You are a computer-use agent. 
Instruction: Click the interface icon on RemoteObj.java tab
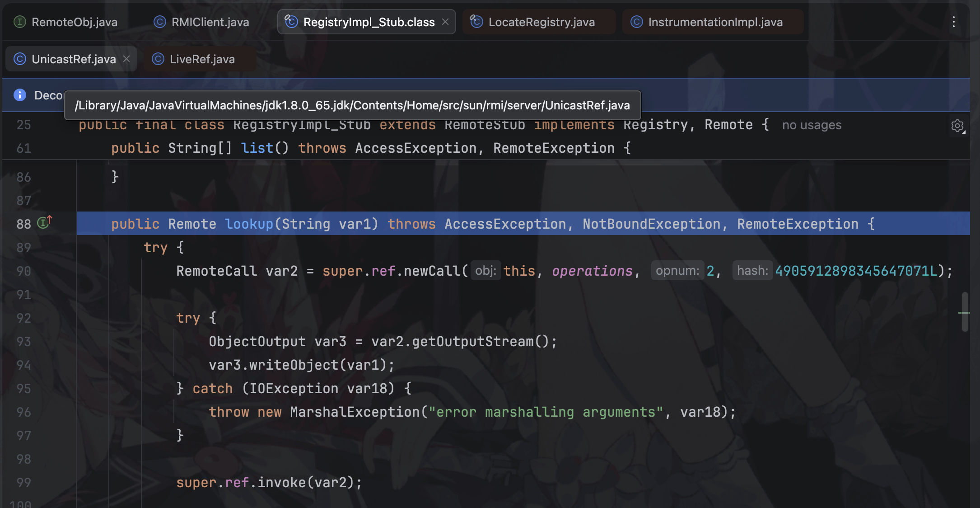[x=19, y=21]
